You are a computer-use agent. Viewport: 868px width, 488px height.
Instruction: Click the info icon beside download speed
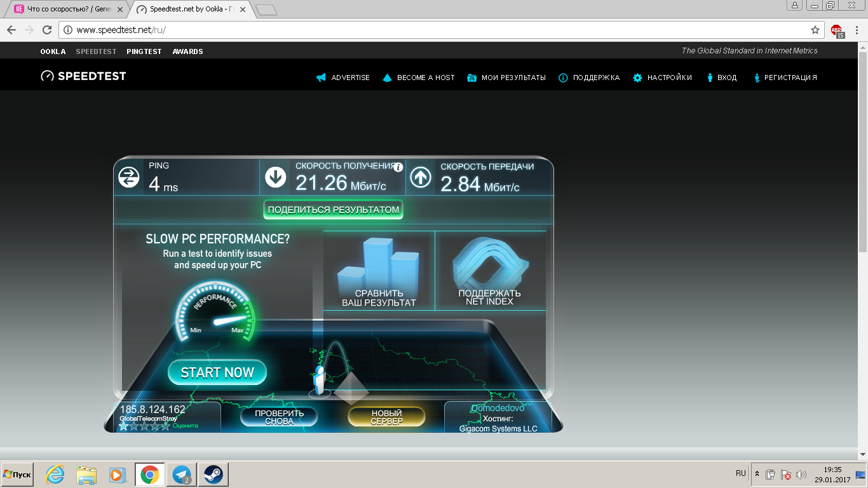[398, 167]
